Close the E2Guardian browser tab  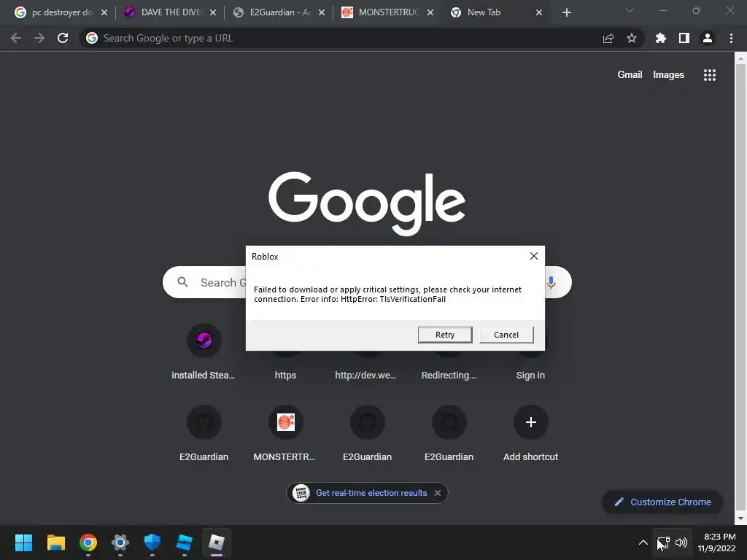[322, 12]
